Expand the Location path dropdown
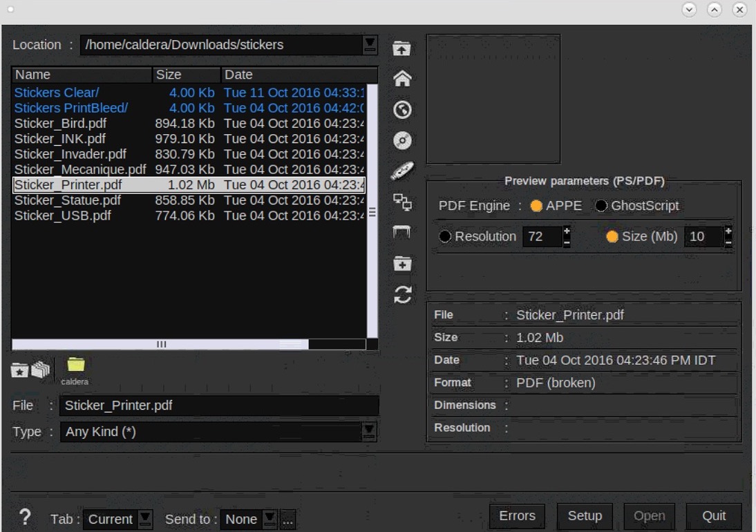This screenshot has height=532, width=756. [370, 45]
